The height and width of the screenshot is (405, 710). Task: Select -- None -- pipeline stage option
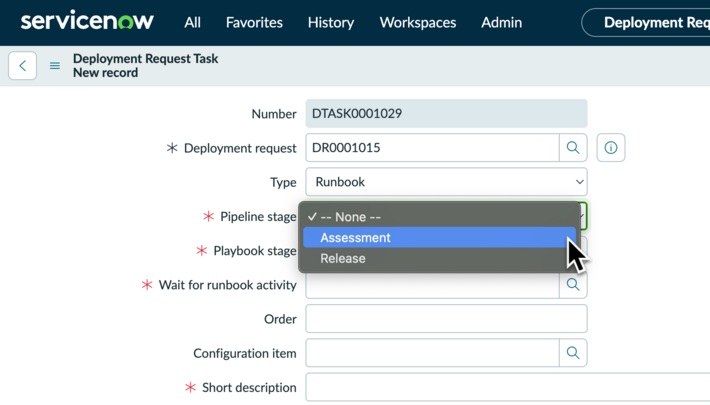[439, 217]
